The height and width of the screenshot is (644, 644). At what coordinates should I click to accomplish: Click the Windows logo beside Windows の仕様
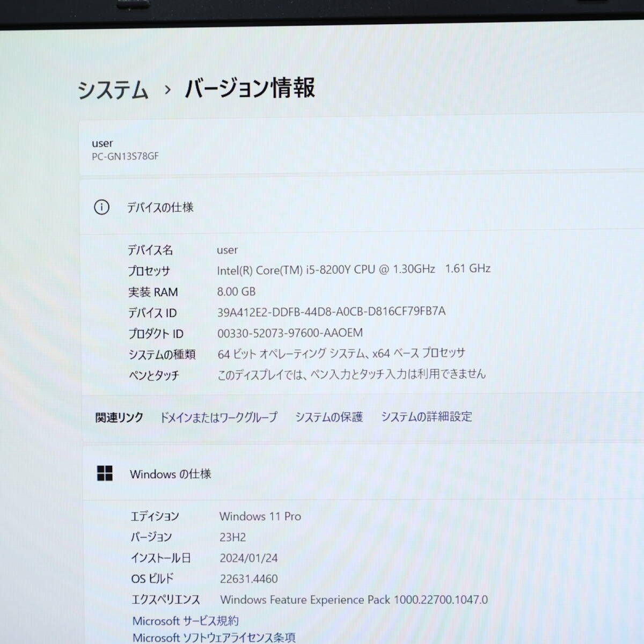pyautogui.click(x=105, y=473)
